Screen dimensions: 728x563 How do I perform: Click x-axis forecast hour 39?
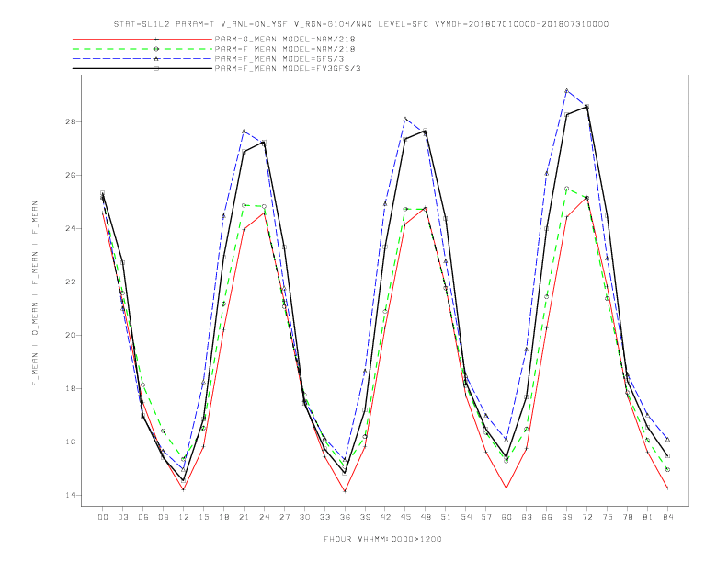coord(365,517)
